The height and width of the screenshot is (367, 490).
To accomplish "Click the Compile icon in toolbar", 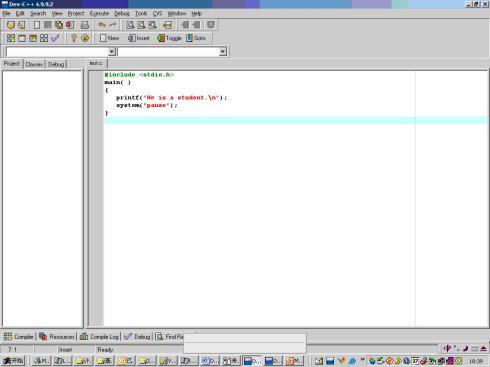I will [11, 38].
